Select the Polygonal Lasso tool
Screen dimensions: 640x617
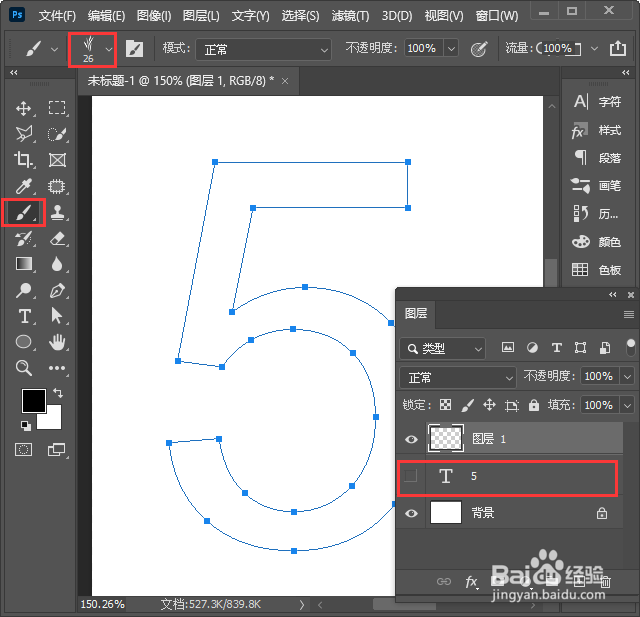(x=23, y=134)
